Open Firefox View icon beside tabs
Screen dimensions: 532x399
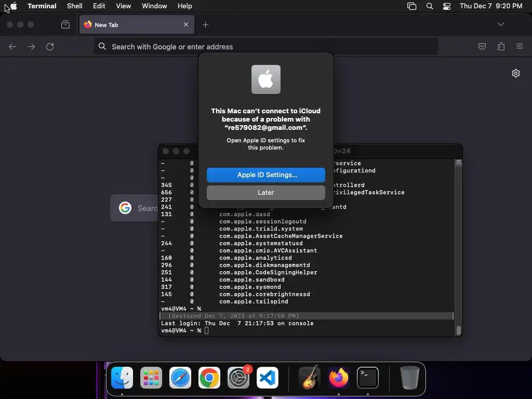coord(65,24)
